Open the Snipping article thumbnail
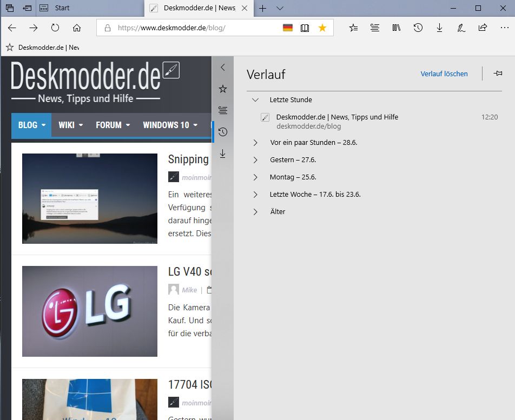515x420 pixels. point(90,198)
